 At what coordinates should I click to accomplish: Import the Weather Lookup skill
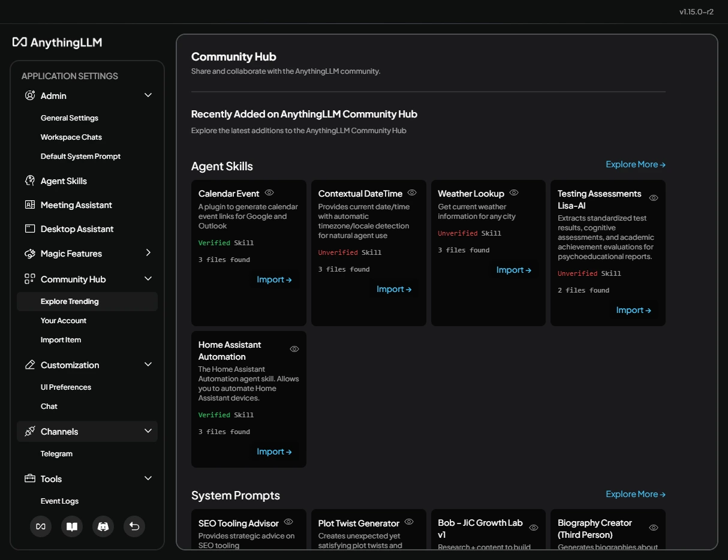pyautogui.click(x=514, y=270)
